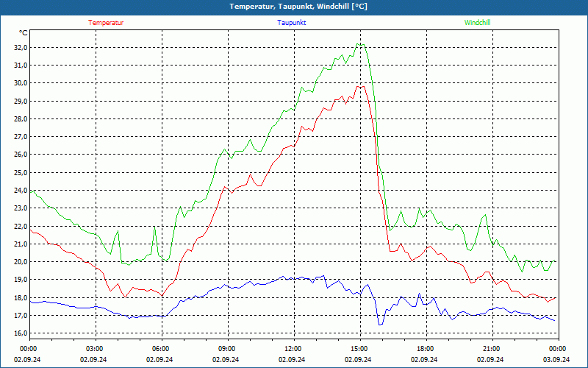Click the 32,0 y-axis value
Image resolution: width=588 pixels, height=368 pixels.
21,48
